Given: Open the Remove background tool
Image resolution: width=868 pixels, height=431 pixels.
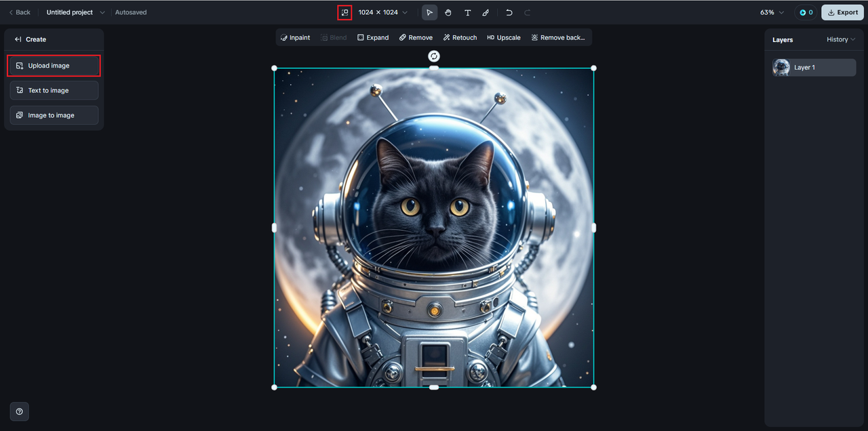Looking at the screenshot, I should [558, 37].
